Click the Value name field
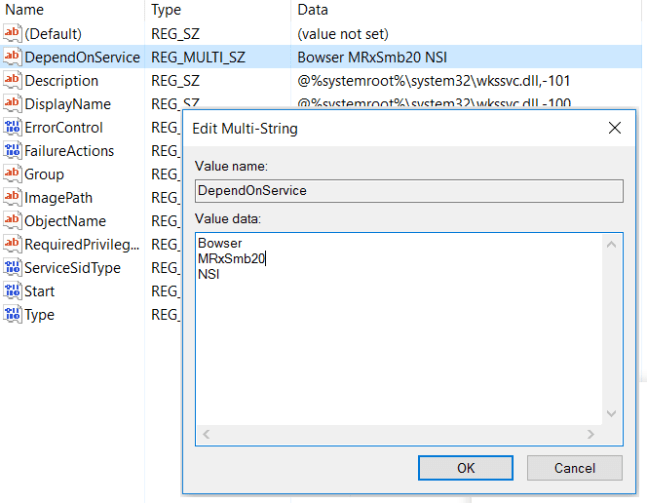This screenshot has width=647, height=503. point(408,190)
